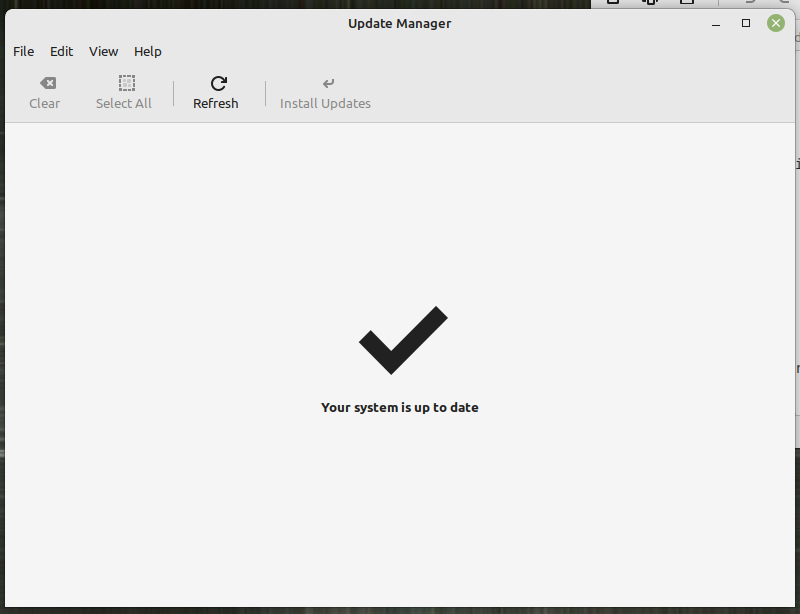Click the Update Manager title text
Image resolution: width=800 pixels, height=614 pixels.
click(399, 23)
